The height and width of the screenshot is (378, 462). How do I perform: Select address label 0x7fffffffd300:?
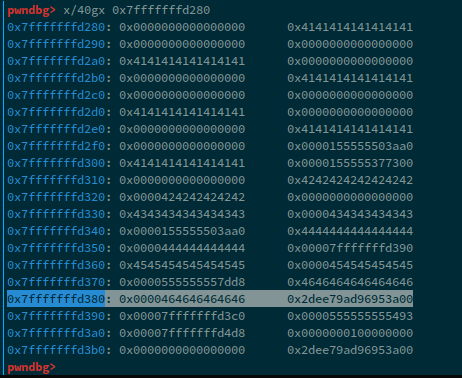pos(59,163)
